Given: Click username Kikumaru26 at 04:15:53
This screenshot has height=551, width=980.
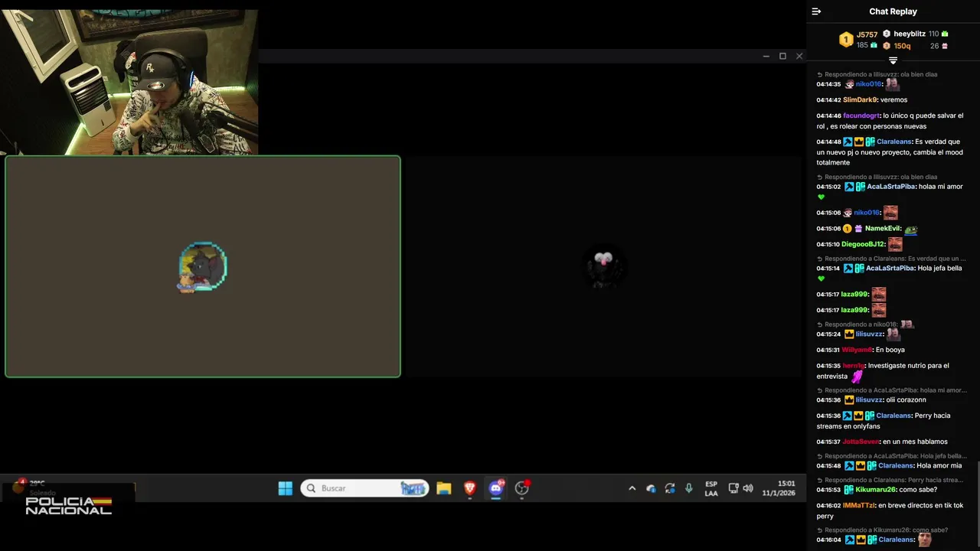Looking at the screenshot, I should click(876, 490).
